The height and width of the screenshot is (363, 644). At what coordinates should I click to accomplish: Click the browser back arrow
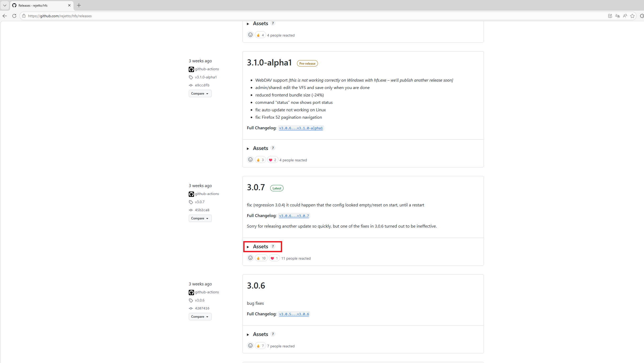pyautogui.click(x=5, y=16)
